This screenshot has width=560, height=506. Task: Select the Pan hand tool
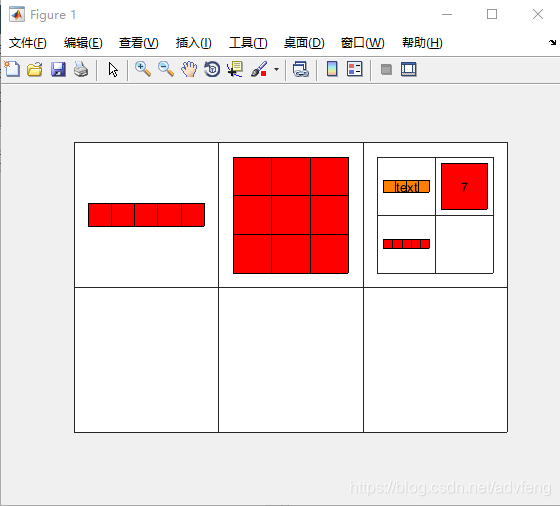tap(189, 69)
